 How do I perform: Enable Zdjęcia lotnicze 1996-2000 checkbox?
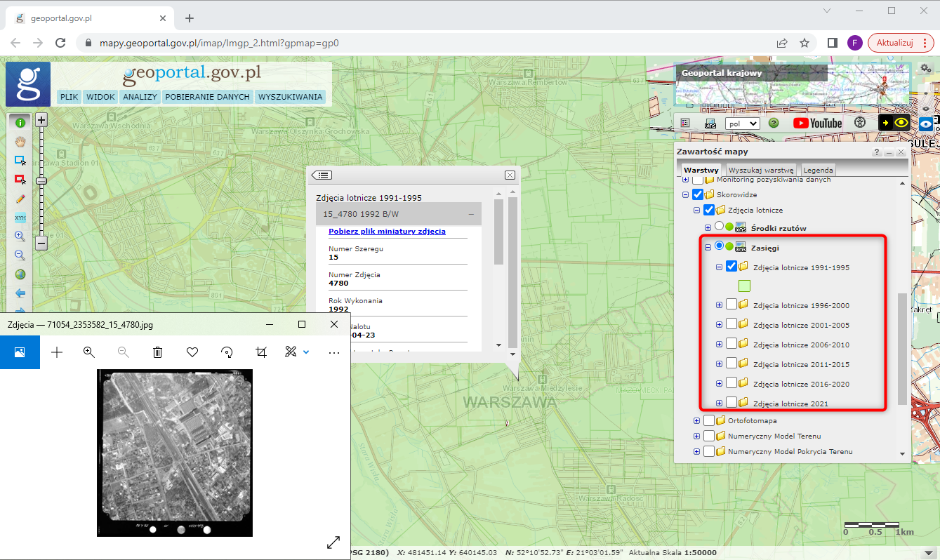(732, 305)
